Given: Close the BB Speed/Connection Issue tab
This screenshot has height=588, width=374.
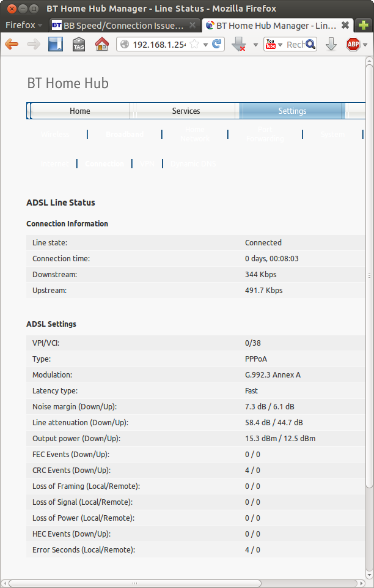Looking at the screenshot, I should click(193, 25).
